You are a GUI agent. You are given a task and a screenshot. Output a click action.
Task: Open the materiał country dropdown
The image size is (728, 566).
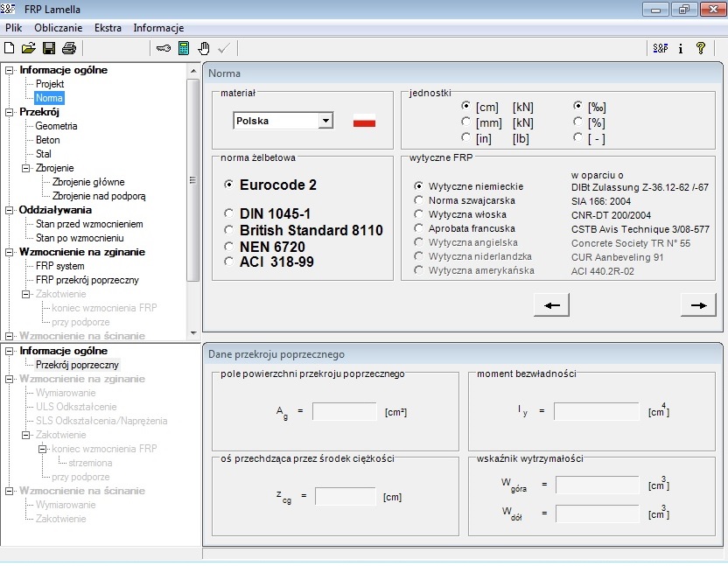[x=325, y=121]
